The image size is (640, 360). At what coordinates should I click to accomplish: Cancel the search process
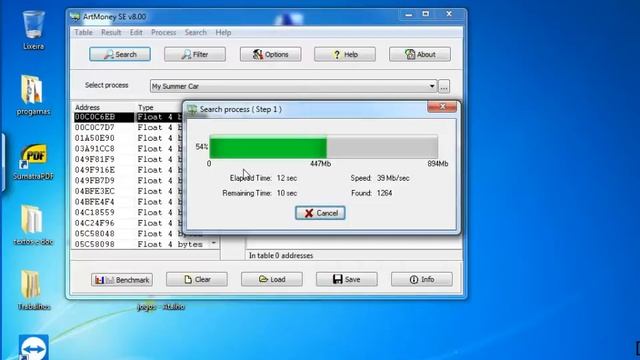click(x=320, y=213)
